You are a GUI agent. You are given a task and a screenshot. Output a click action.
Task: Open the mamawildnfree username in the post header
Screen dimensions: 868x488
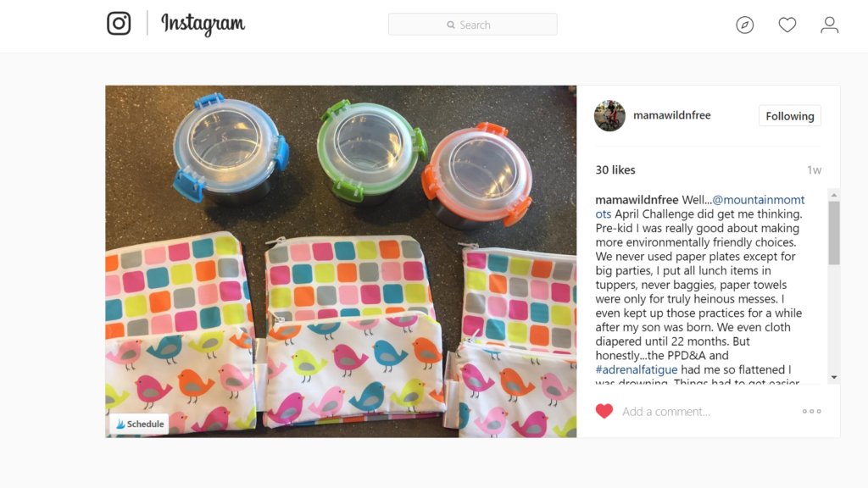[x=672, y=115]
